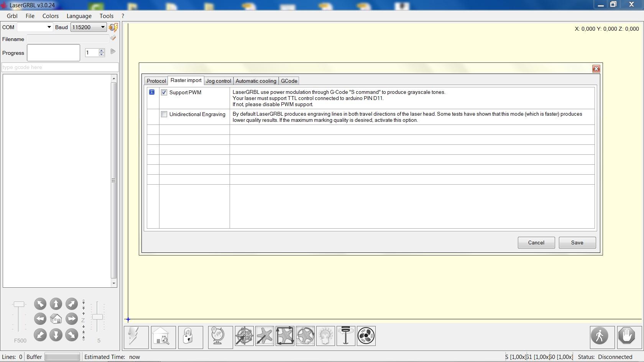Click the console scrollbar up arrow
The image size is (644, 362).
click(113, 79)
